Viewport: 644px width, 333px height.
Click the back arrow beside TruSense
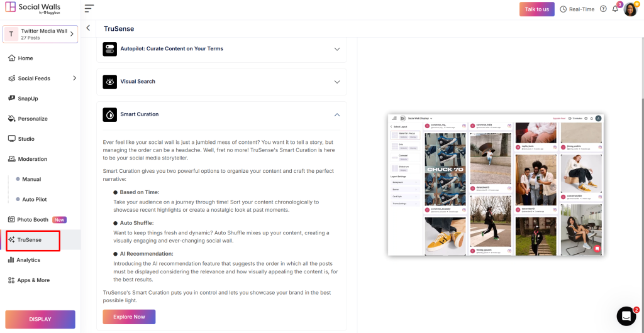click(x=88, y=28)
